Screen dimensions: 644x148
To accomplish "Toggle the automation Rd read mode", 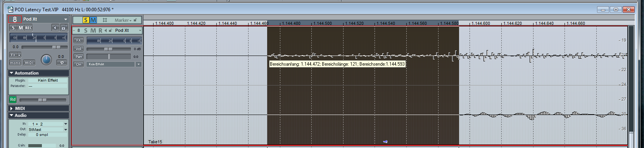I will (13, 99).
